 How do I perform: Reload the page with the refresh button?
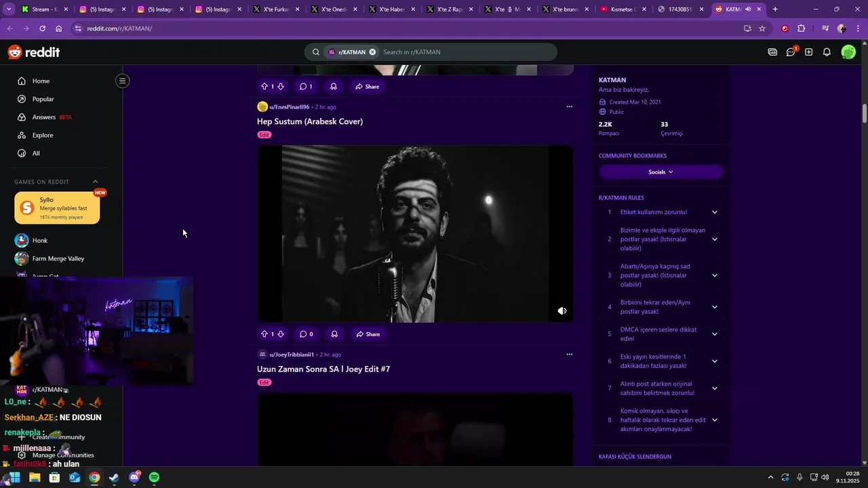pyautogui.click(x=42, y=28)
